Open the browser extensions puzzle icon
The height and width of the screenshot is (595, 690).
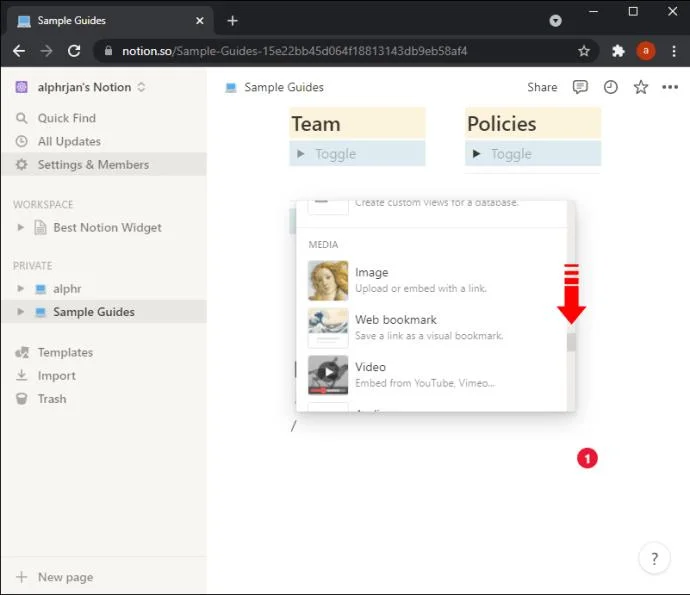[x=618, y=51]
